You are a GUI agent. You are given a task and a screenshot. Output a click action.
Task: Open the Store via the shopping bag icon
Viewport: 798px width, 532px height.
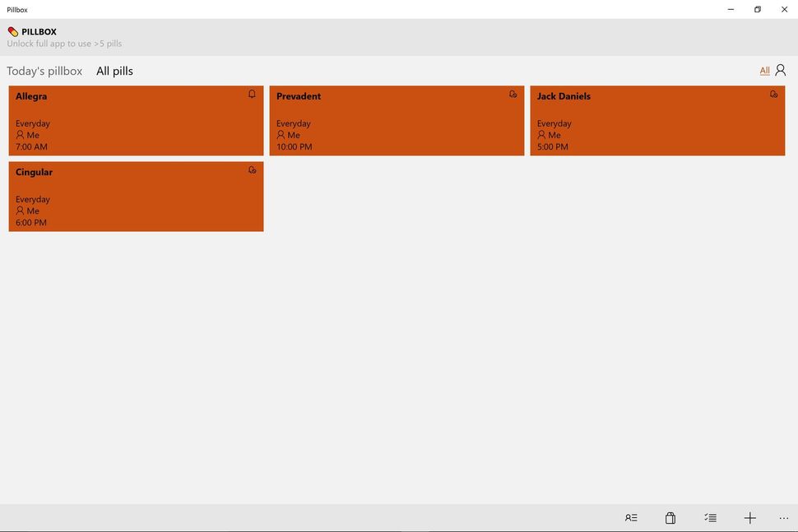click(670, 517)
